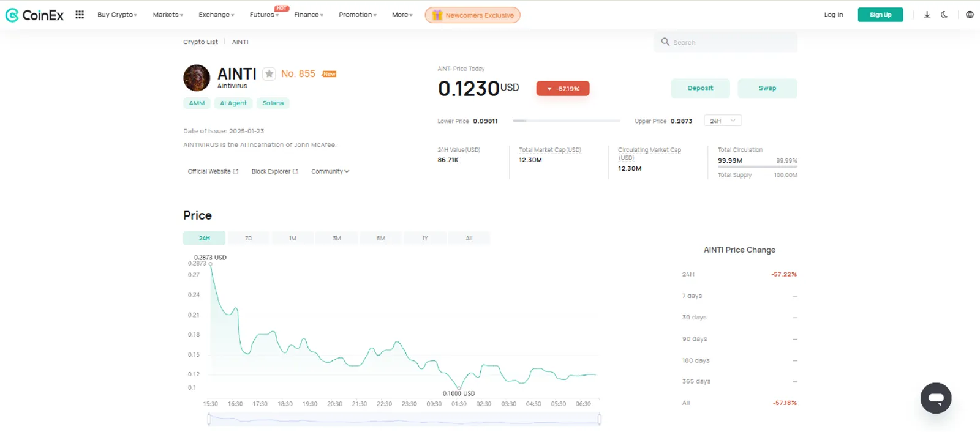Click the left chart range handle
The image size is (980, 432).
[x=209, y=419]
